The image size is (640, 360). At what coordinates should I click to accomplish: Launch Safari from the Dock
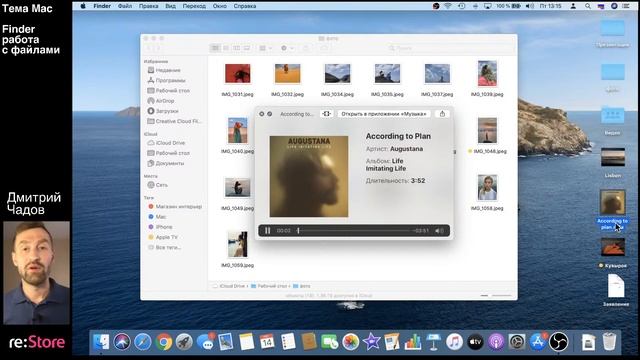(x=142, y=342)
